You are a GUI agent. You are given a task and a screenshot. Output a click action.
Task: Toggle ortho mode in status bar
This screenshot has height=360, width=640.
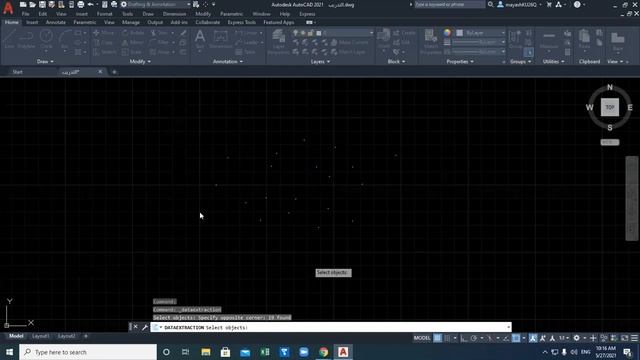pyautogui.click(x=464, y=338)
